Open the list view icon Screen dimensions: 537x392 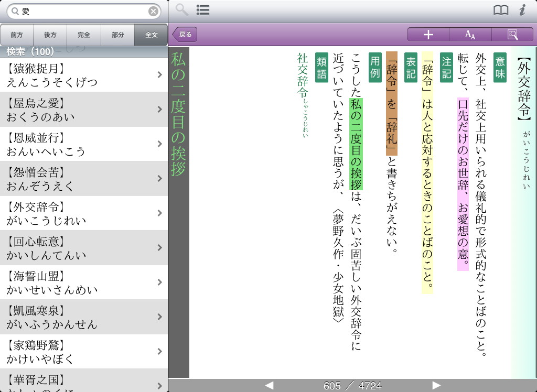coord(203,9)
